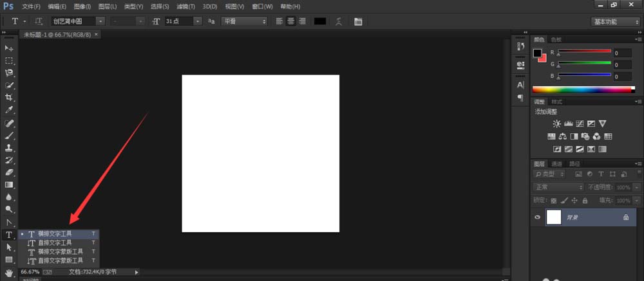This screenshot has height=281, width=644.
Task: Select the Eyedropper tool
Action: coord(9,110)
